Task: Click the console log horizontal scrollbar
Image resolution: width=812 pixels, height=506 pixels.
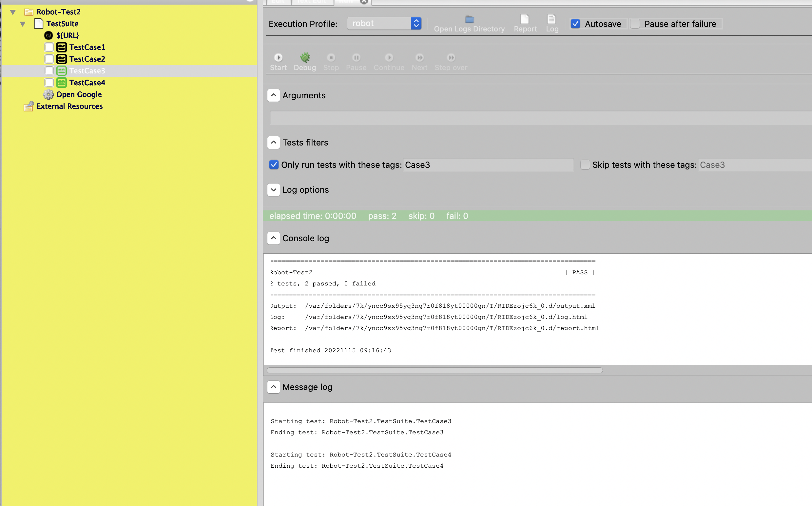Action: point(435,370)
